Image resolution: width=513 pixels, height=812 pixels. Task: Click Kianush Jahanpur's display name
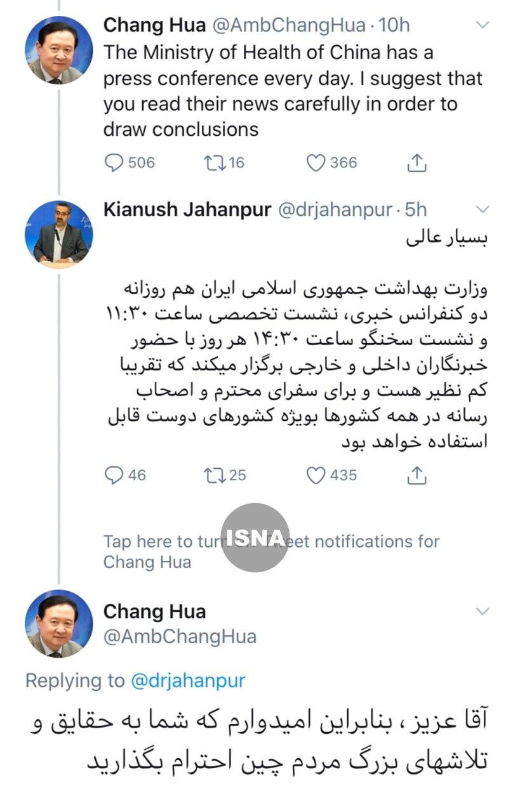click(x=187, y=210)
